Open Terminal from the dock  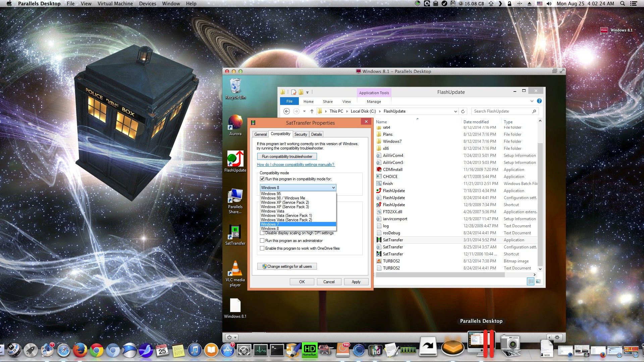(277, 351)
